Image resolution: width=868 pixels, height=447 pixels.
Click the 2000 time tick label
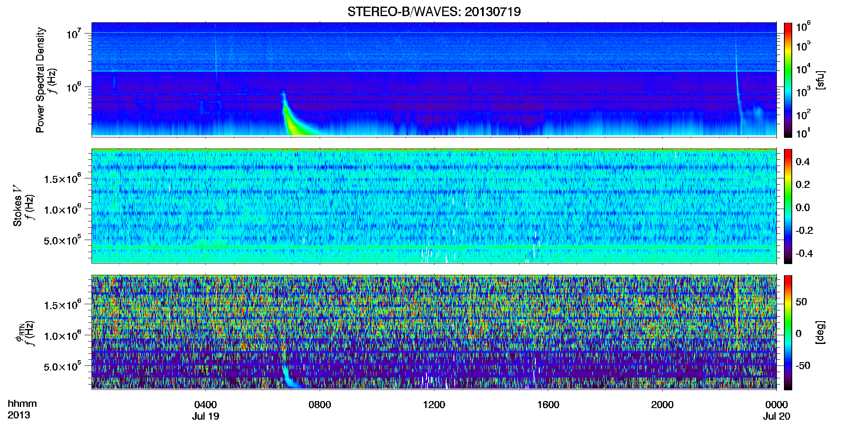click(662, 405)
